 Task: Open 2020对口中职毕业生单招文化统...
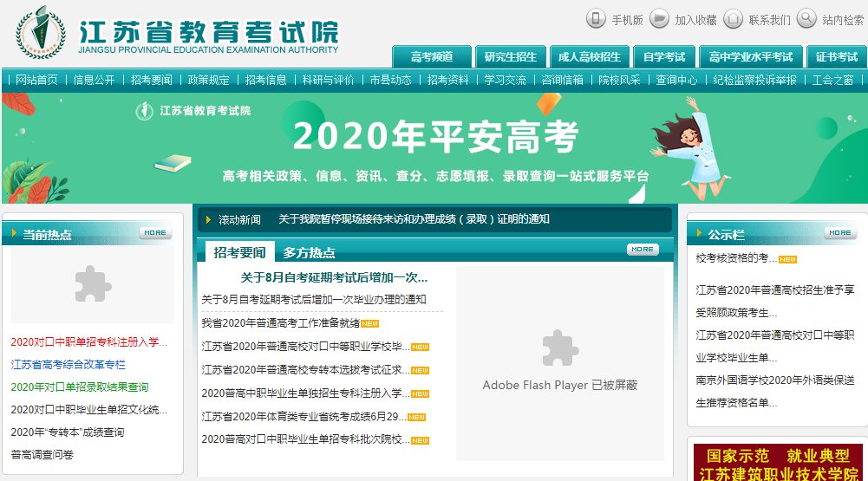coord(88,410)
